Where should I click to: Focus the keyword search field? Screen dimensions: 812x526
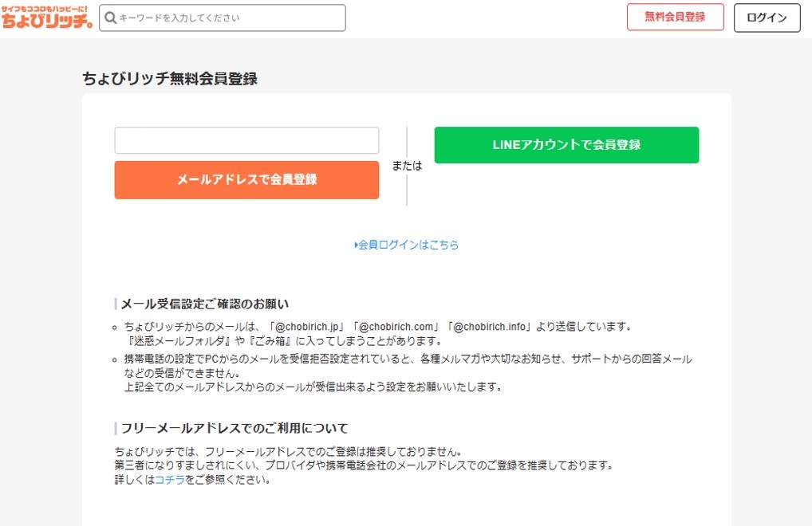[x=227, y=18]
